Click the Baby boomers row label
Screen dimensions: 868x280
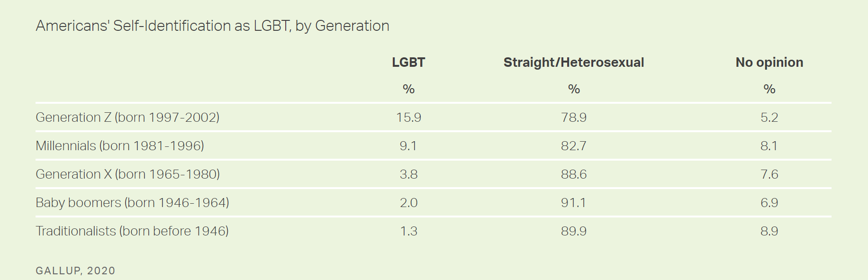pyautogui.click(x=132, y=202)
